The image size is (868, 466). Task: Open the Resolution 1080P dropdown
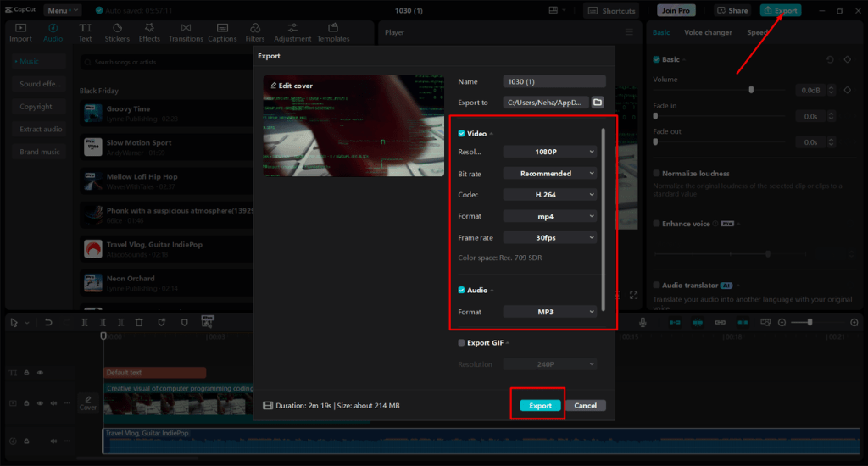[x=551, y=152]
